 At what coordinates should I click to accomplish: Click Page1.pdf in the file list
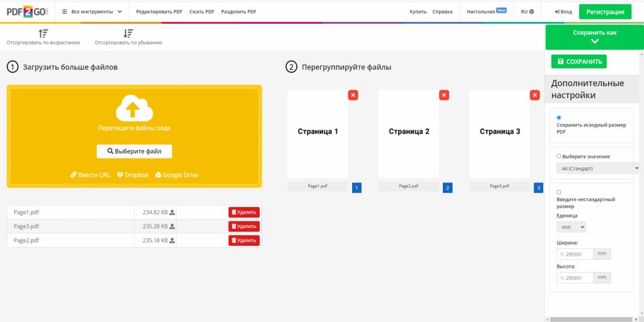coord(26,213)
